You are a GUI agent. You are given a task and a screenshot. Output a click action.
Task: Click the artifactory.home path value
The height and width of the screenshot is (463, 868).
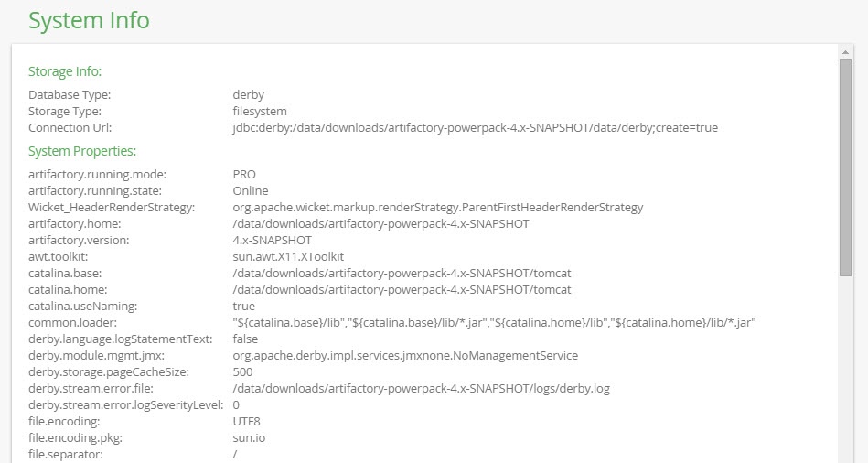[380, 224]
